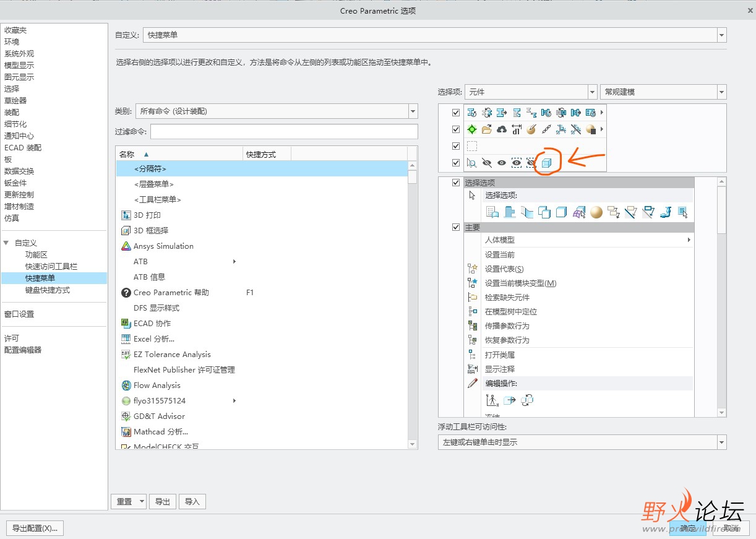Select the <工具栏菜单> list row
Screen dimensions: 756x539
click(x=262, y=200)
